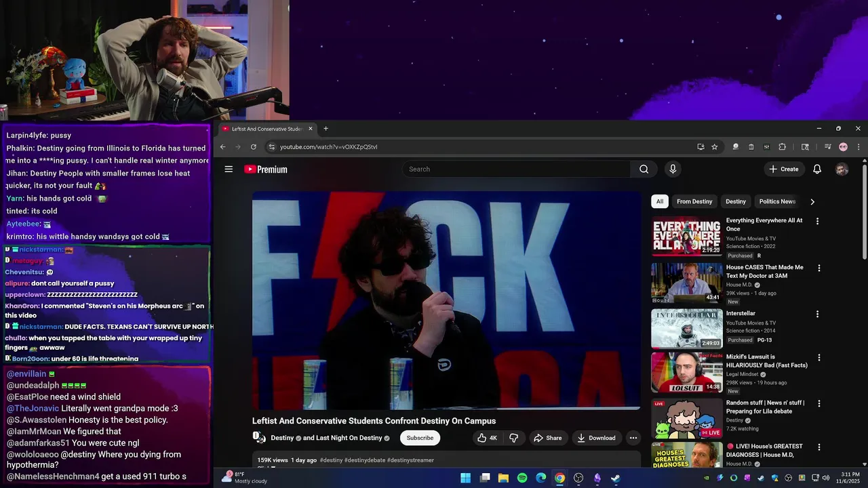Open a new browser tab
This screenshot has width=868, height=488.
(325, 129)
